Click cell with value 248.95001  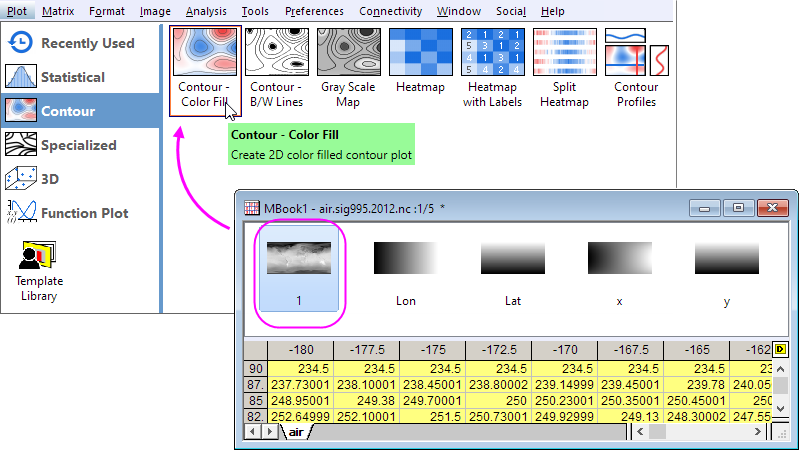[301, 400]
